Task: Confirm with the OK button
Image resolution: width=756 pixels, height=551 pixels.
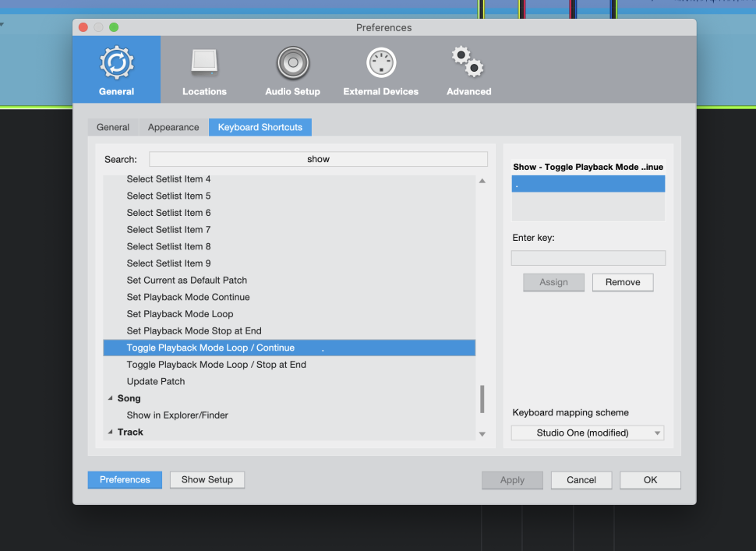Action: point(650,480)
